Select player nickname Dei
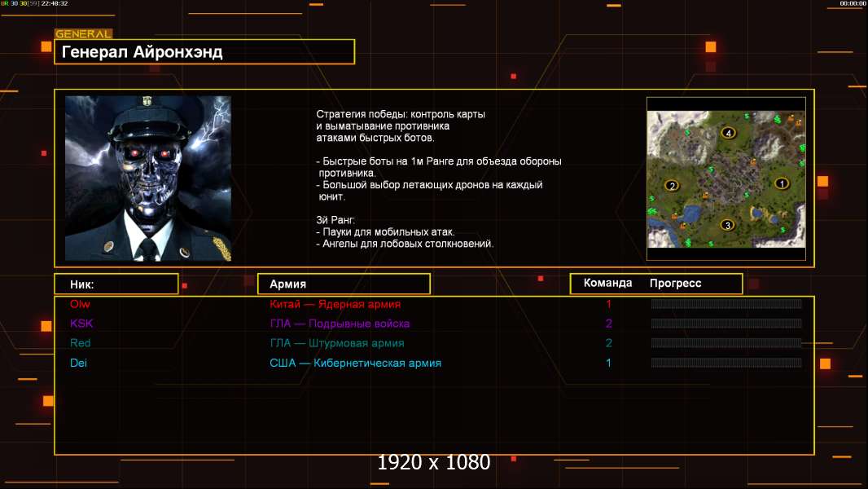Image resolution: width=868 pixels, height=489 pixels. pyautogui.click(x=78, y=363)
